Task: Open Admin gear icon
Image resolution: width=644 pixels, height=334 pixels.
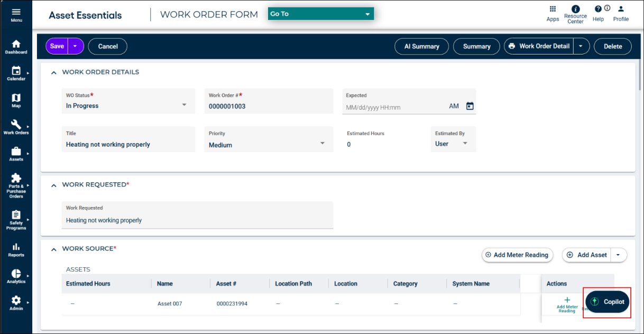Action: click(x=16, y=300)
